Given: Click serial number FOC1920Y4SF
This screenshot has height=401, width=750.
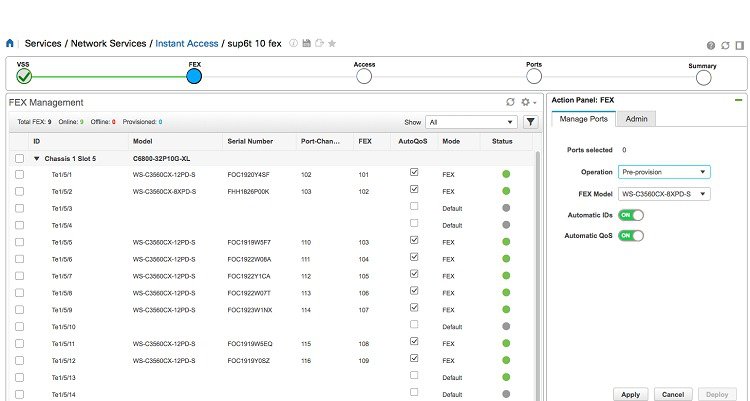Looking at the screenshot, I should tap(248, 175).
